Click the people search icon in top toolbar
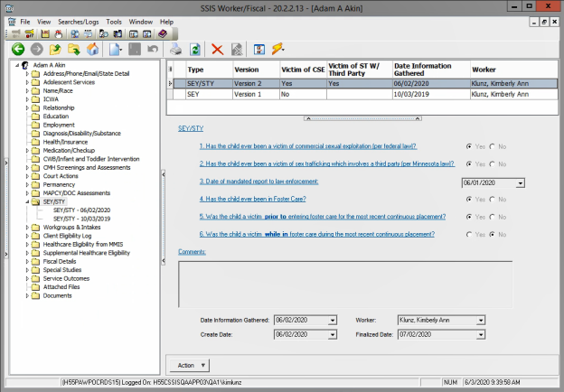The height and width of the screenshot is (392, 564). [74, 33]
